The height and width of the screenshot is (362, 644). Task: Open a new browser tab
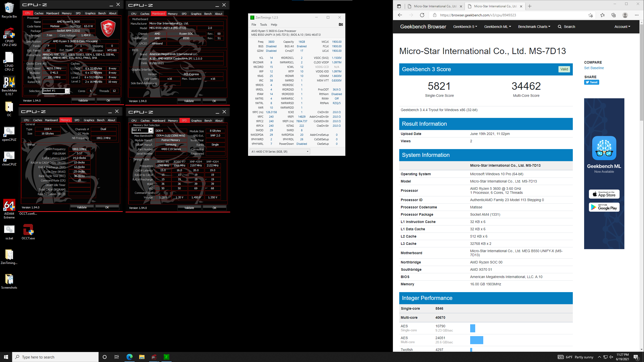(530, 6)
